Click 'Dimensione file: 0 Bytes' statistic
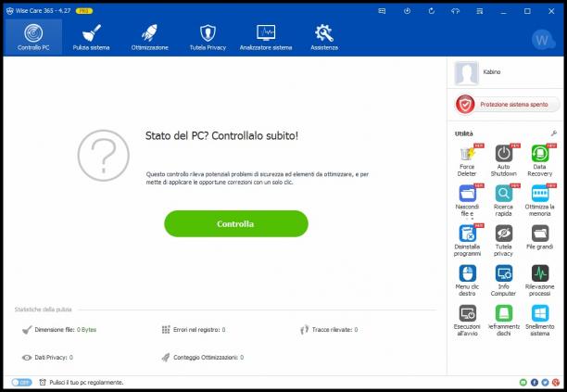This screenshot has width=567, height=392. [59, 329]
